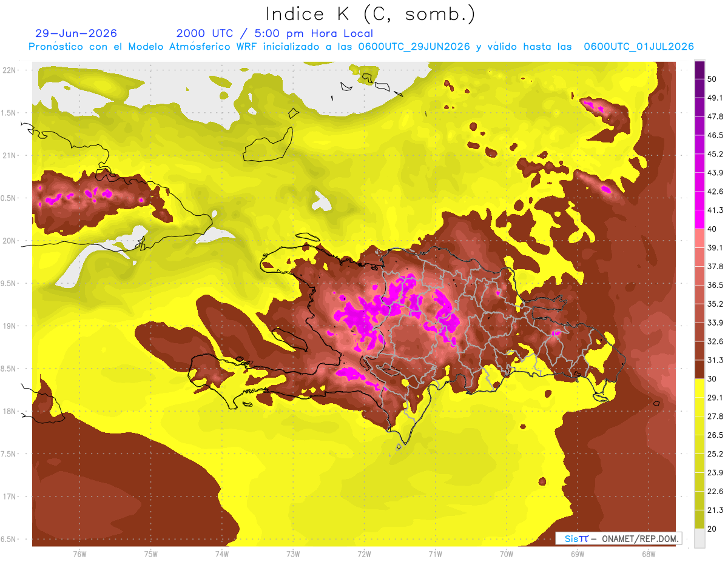728x562 pixels.
Task: Click the '33.9' legend value
Action: tap(715, 323)
